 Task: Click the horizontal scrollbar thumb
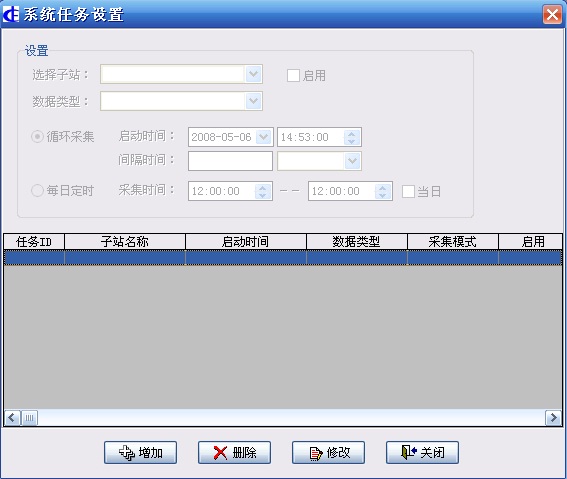tap(29, 418)
